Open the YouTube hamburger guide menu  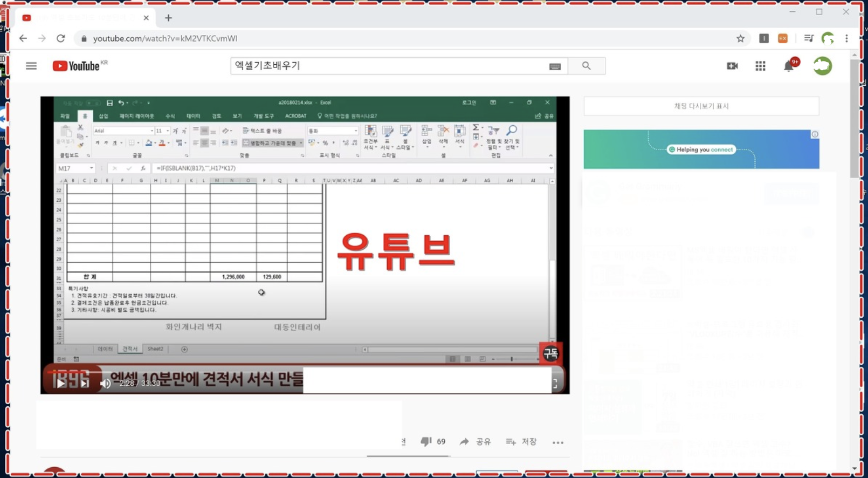click(31, 66)
